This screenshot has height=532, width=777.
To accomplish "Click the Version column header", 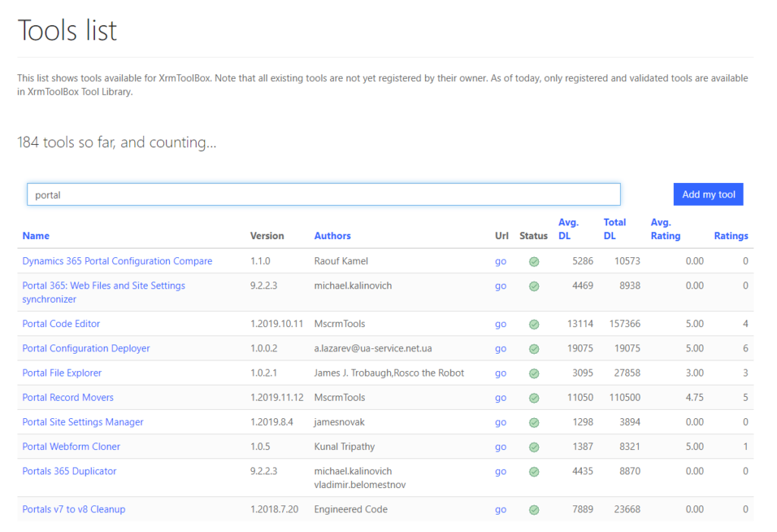I will click(267, 235).
